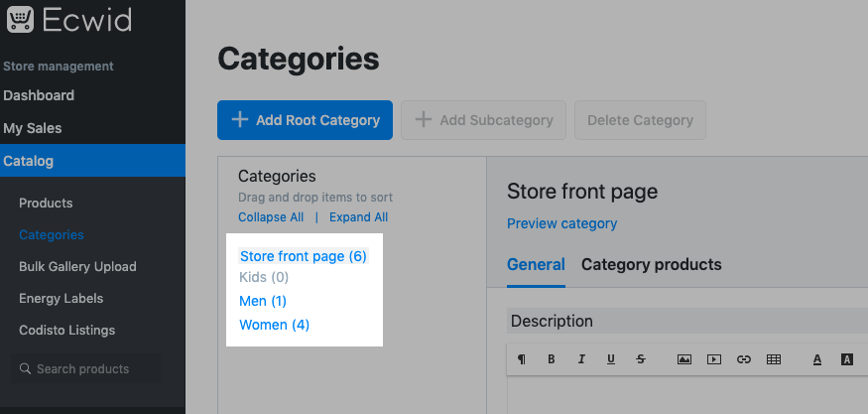
Task: Click the paragraph format icon in editor
Action: click(522, 359)
